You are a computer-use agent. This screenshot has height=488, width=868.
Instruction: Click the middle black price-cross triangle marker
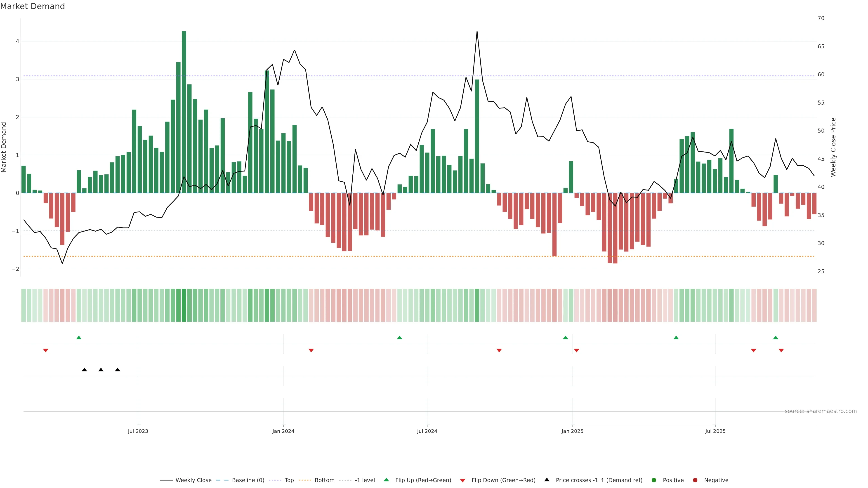(101, 370)
